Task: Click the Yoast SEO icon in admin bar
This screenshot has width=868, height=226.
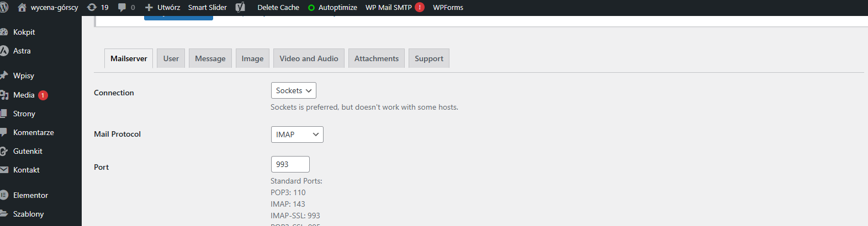Action: pos(240,7)
